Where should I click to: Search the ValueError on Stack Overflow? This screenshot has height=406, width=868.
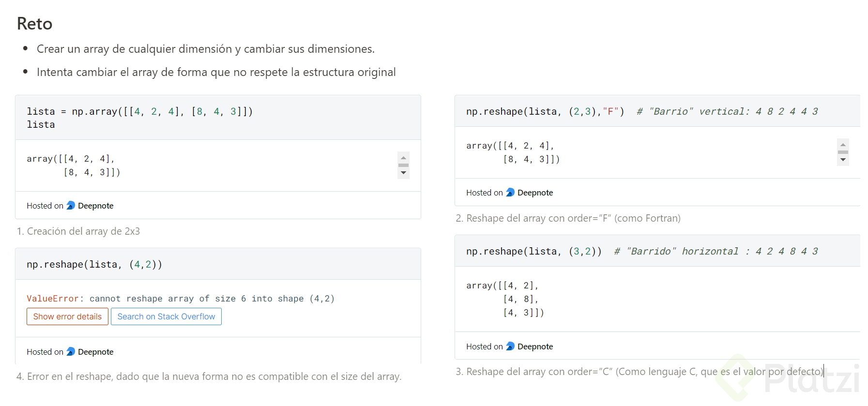pyautogui.click(x=166, y=316)
